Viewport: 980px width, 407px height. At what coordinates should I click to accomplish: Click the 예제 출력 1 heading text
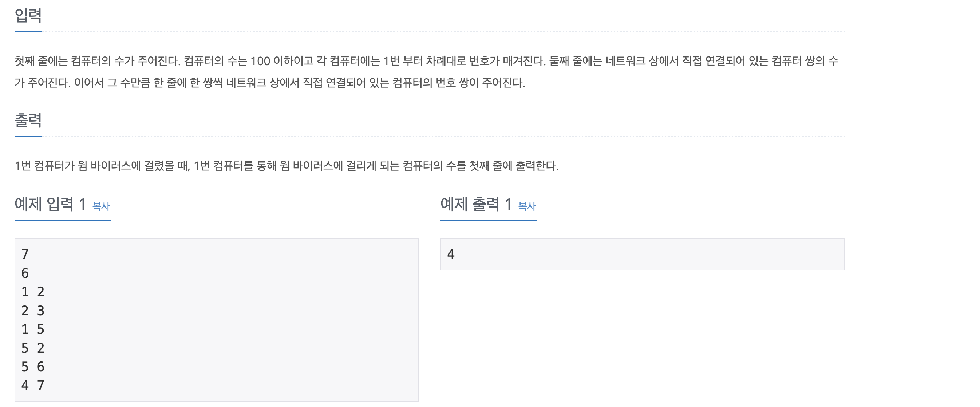point(476,204)
